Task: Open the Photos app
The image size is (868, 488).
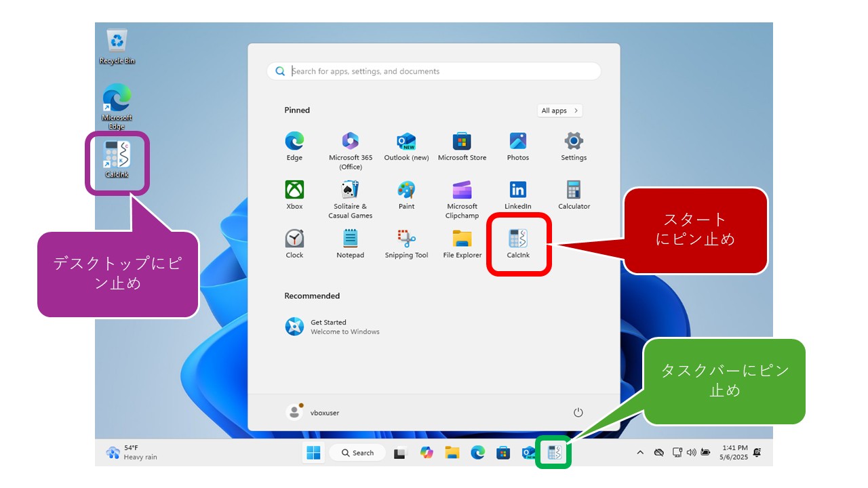Action: (518, 146)
